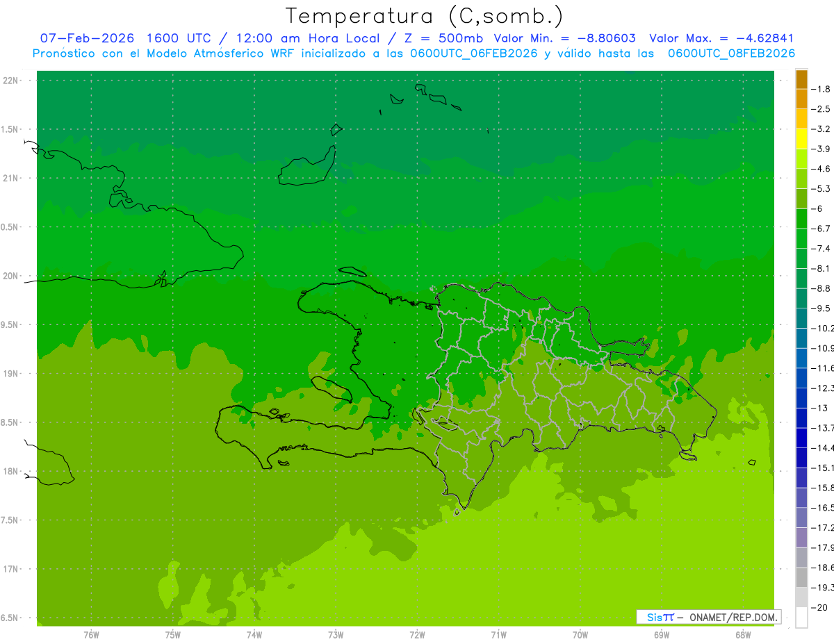Screen dimensions: 834x644
Task: Click the teal -10.2 legend swatch
Action: click(801, 318)
